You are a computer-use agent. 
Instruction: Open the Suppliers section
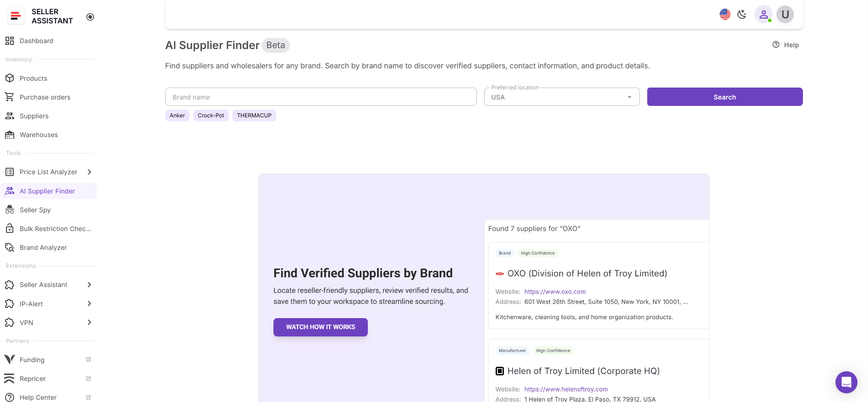(34, 116)
